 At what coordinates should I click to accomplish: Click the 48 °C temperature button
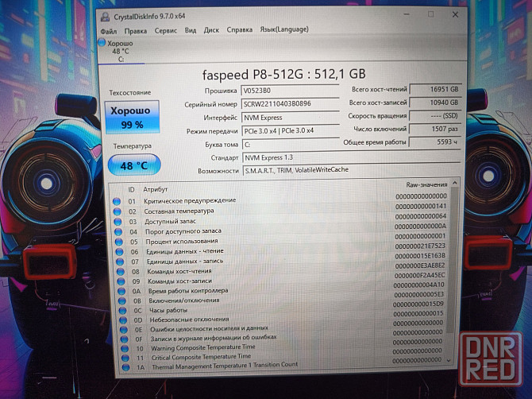pyautogui.click(x=134, y=165)
